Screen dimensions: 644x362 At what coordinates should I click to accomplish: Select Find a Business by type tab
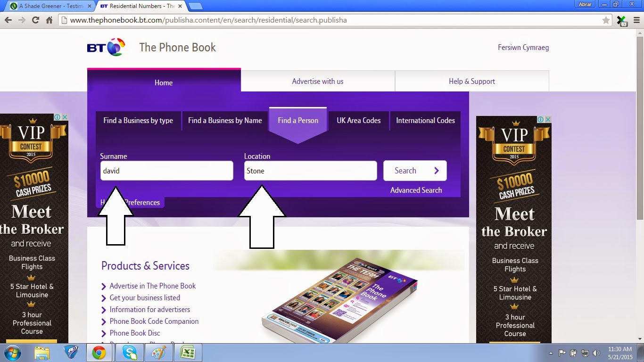pos(138,121)
